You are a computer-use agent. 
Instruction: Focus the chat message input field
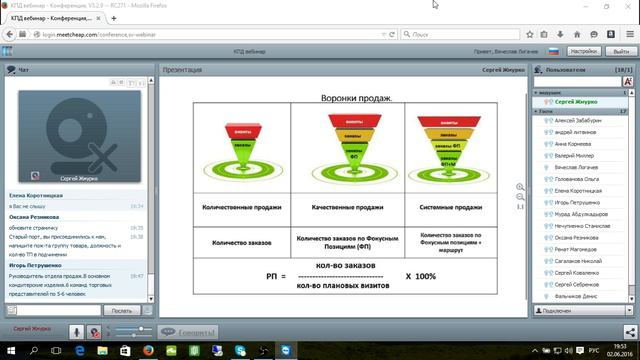tap(59, 311)
